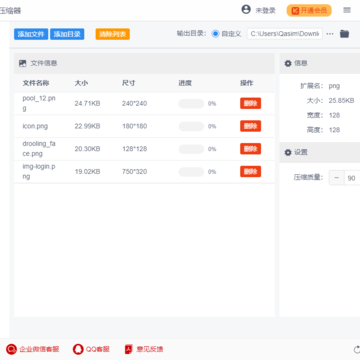Click 未登录 login text
Screen dimensions: 360x360
point(265,11)
